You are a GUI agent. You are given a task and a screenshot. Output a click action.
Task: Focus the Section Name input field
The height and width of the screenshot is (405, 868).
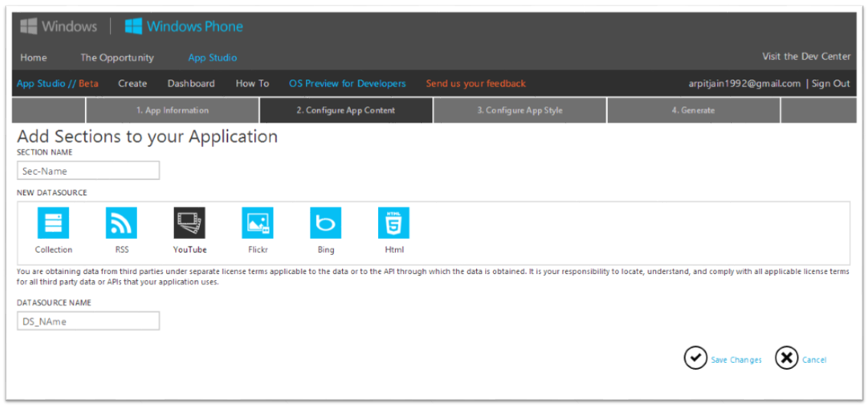click(89, 171)
